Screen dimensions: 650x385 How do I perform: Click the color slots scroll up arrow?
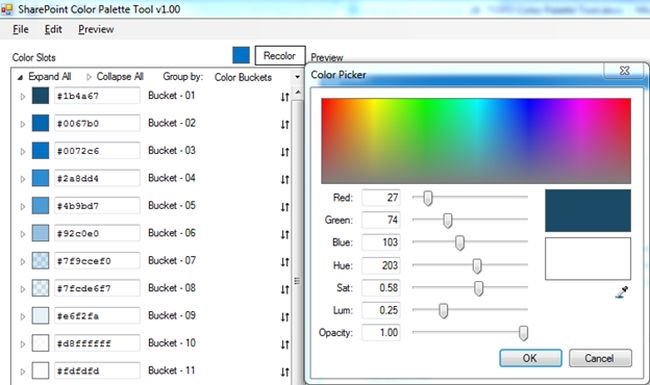click(x=298, y=92)
